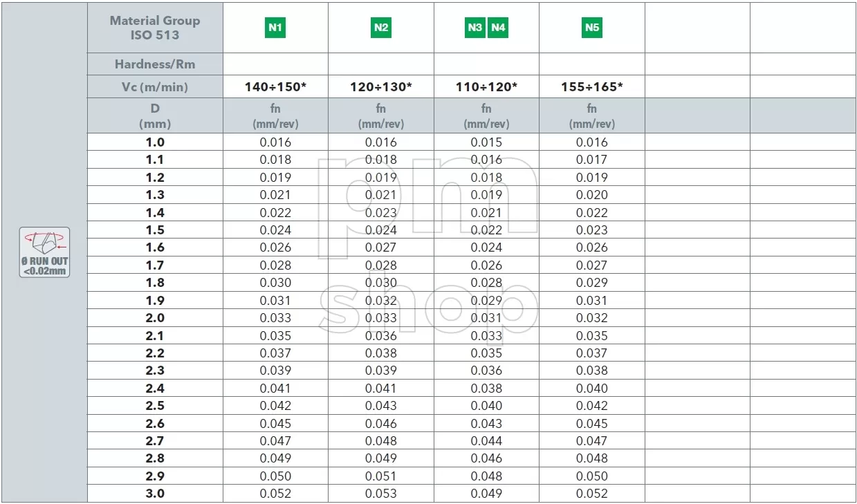Click N5 feed value for diameter 2.8
Image resolution: width=857 pixels, height=504 pixels.
click(592, 458)
